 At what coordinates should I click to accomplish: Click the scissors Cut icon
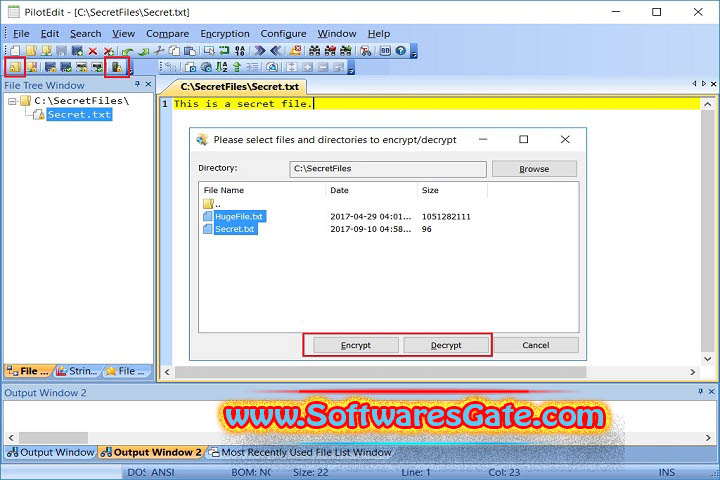click(159, 51)
